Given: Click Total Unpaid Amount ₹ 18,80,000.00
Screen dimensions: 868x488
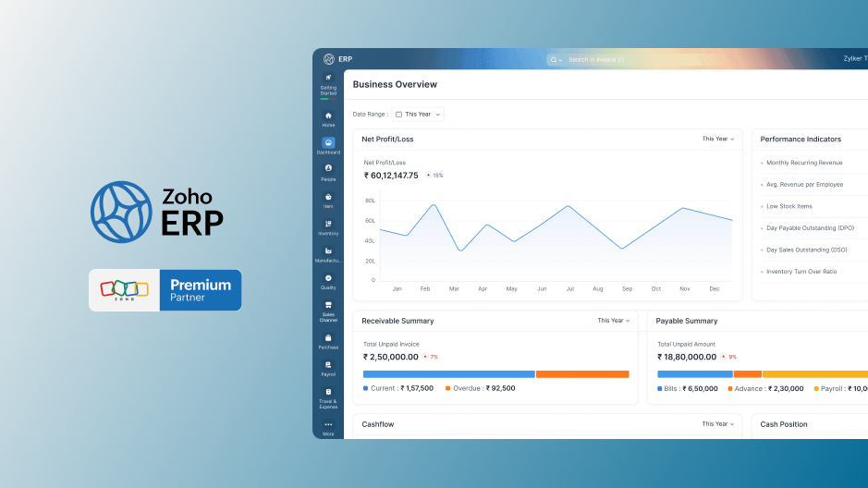Looking at the screenshot, I should 687,357.
